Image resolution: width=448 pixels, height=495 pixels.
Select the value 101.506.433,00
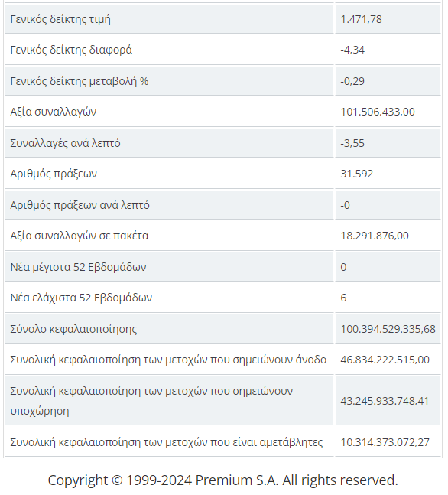pyautogui.click(x=378, y=112)
